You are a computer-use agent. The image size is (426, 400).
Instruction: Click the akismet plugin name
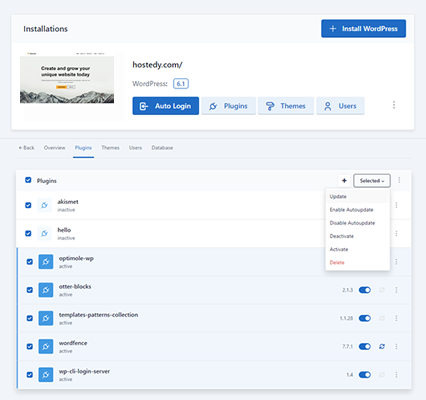click(x=68, y=202)
